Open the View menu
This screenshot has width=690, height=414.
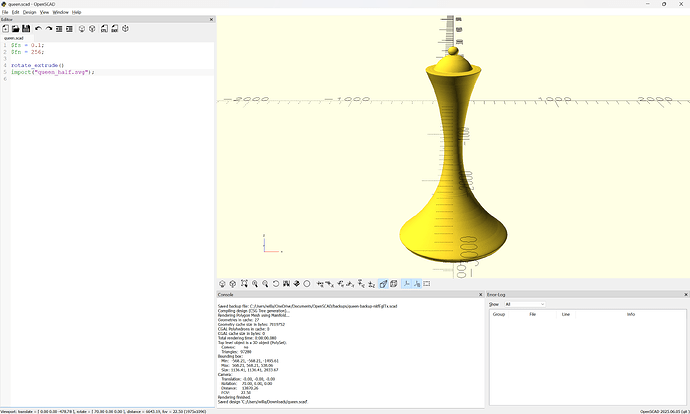tap(44, 12)
